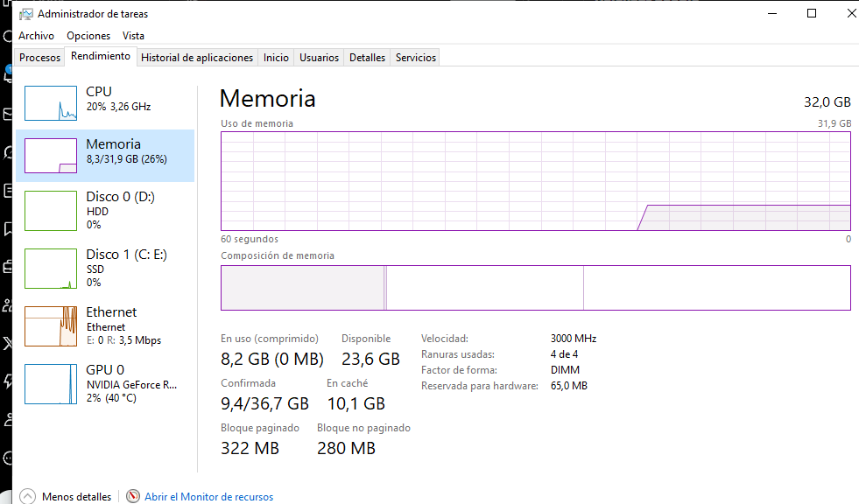Image resolution: width=859 pixels, height=504 pixels.
Task: Select the Disco 0 (D:) graph thumbnail
Action: 51,211
